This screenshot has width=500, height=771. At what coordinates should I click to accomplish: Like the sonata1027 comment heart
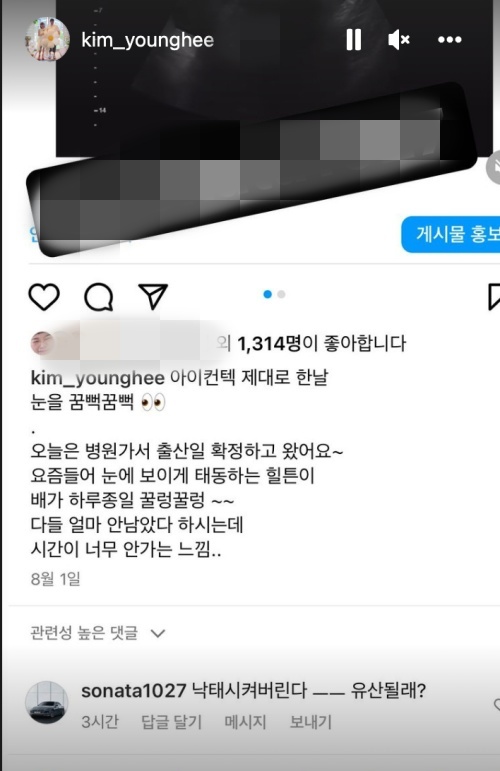(496, 705)
